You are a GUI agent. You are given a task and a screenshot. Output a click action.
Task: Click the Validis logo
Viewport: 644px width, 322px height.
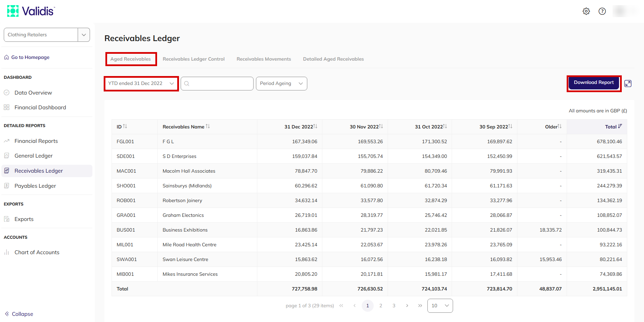(31, 11)
